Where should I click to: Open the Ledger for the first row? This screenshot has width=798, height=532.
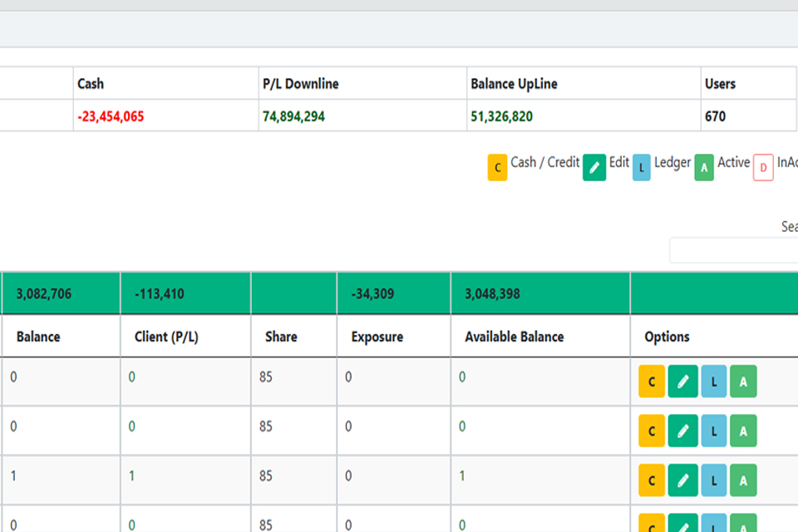[x=713, y=382]
